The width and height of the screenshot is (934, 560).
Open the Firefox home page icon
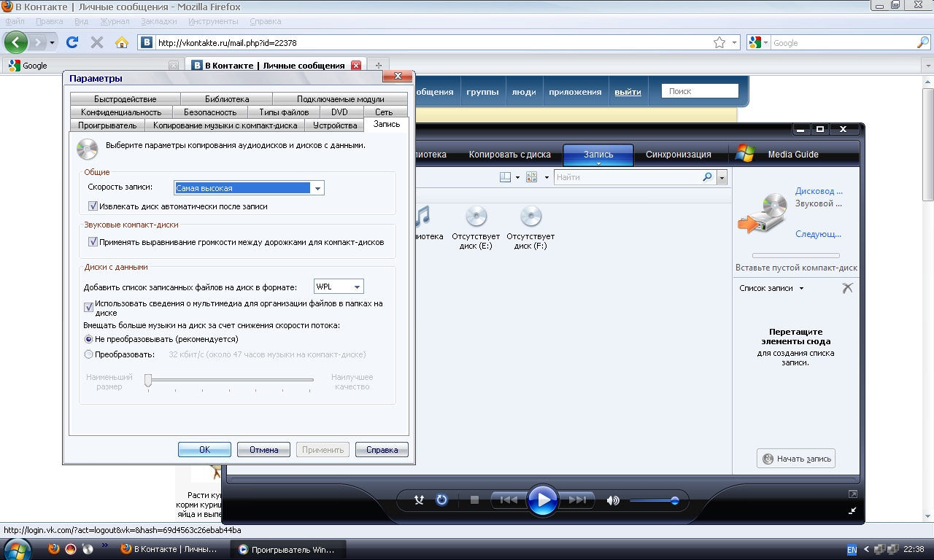[122, 42]
